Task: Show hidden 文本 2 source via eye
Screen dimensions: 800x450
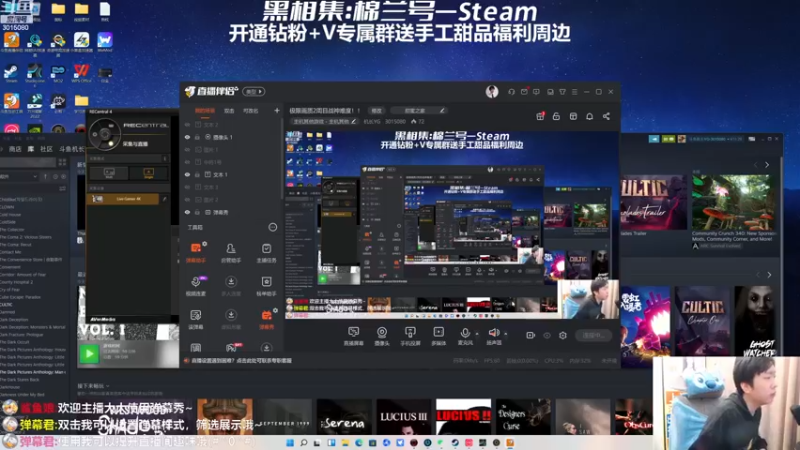Action: [x=187, y=124]
